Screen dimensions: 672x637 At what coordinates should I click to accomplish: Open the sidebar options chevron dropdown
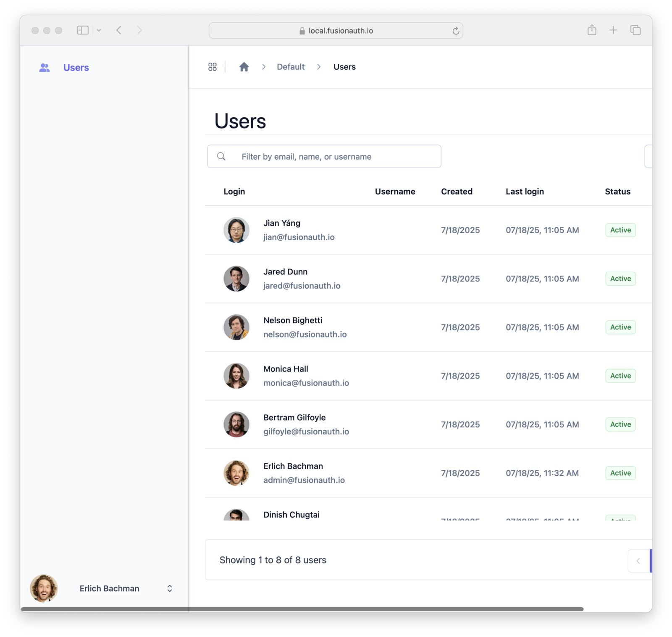[99, 30]
